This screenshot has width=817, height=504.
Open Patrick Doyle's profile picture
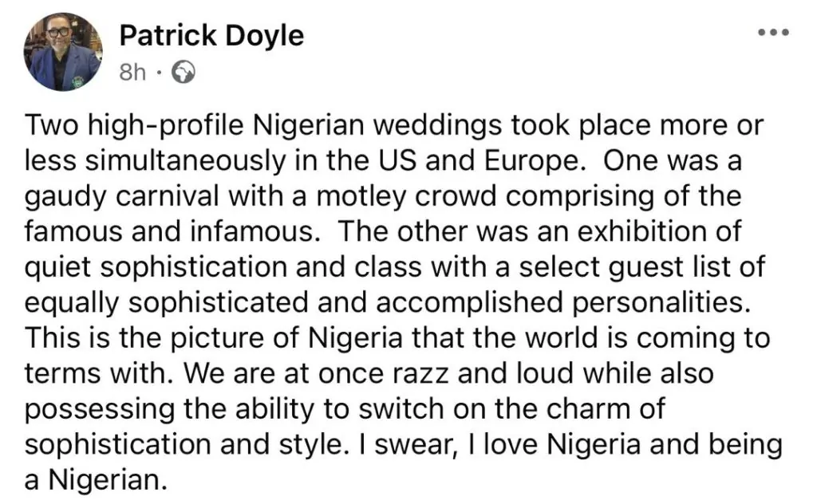coord(63,52)
